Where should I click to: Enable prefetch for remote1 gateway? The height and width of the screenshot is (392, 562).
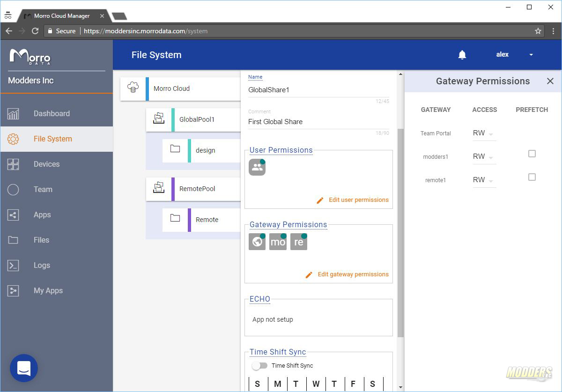[532, 177]
